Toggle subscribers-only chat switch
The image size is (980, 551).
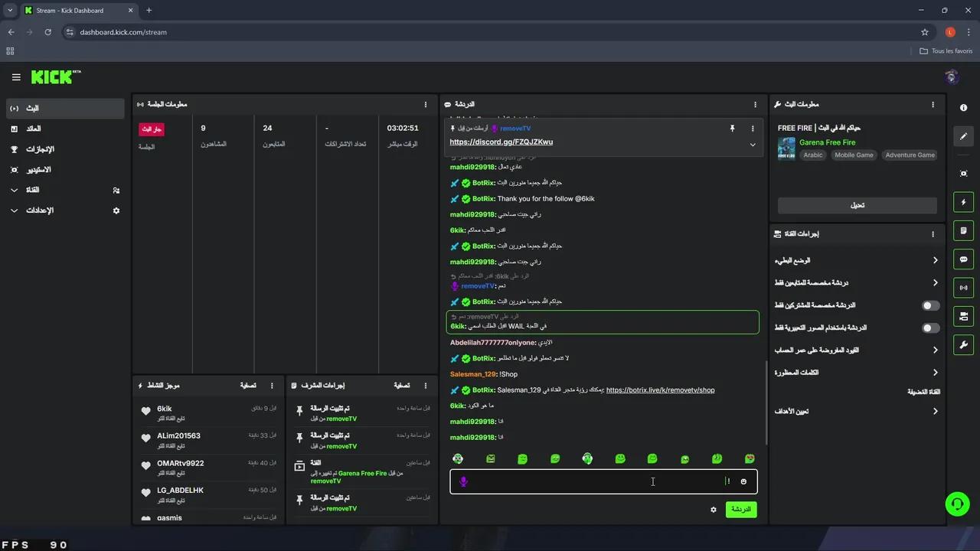click(x=931, y=305)
